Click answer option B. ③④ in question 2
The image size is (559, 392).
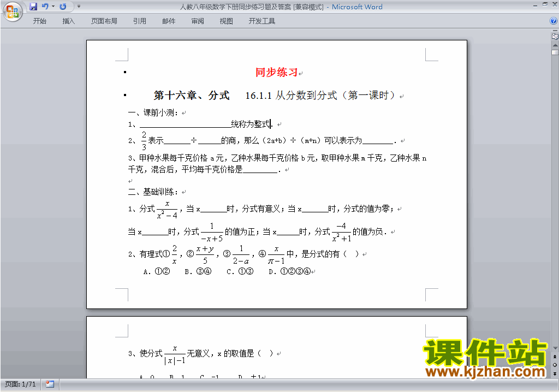198,271
